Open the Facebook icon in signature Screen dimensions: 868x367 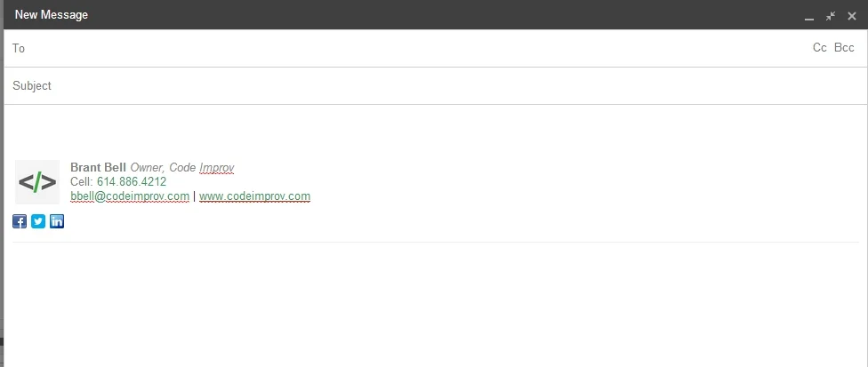coord(20,221)
